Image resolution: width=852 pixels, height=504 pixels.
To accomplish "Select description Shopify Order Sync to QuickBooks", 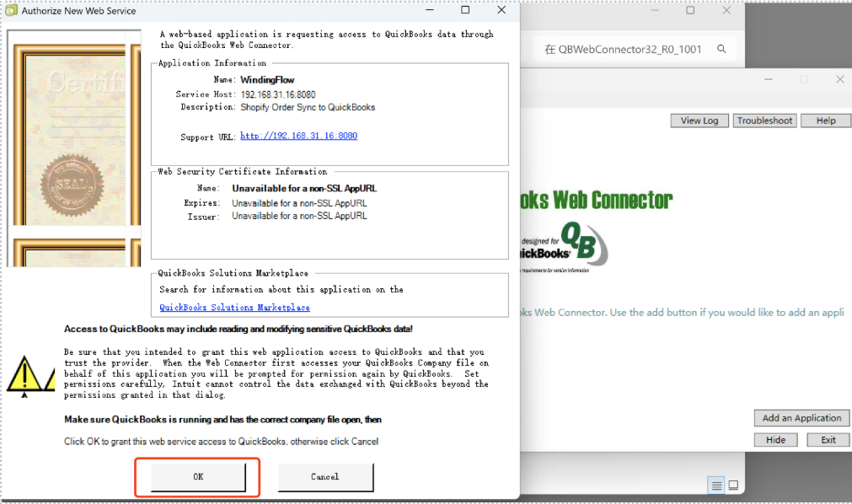I will [308, 108].
